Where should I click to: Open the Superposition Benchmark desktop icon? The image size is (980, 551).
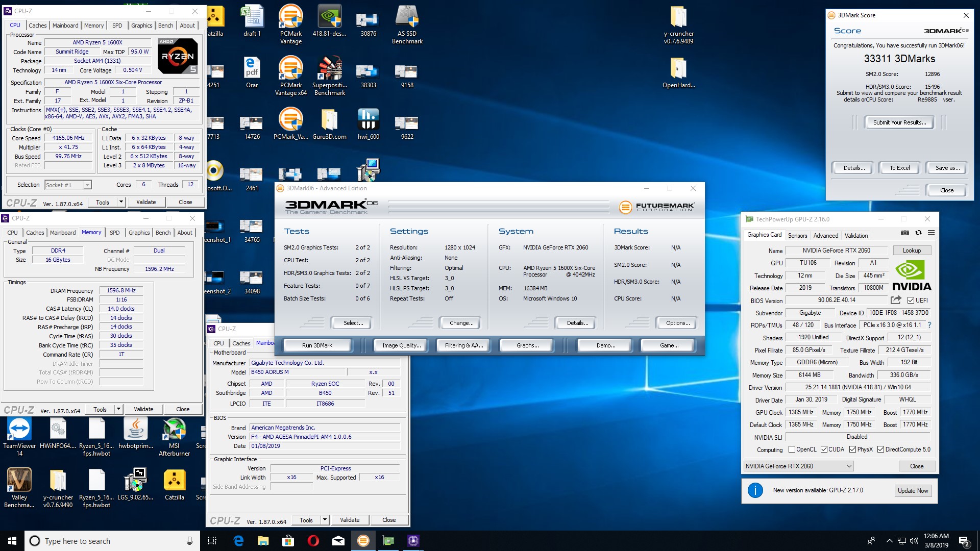click(330, 76)
